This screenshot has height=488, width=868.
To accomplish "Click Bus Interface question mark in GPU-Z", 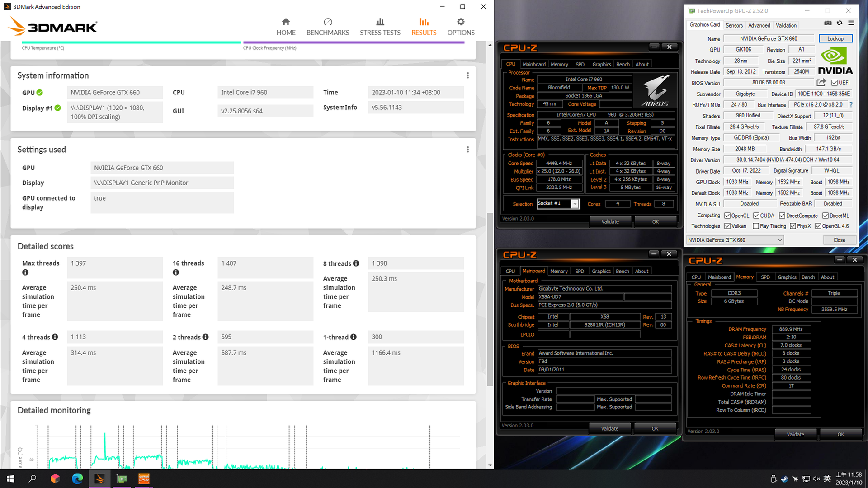I will pyautogui.click(x=851, y=105).
